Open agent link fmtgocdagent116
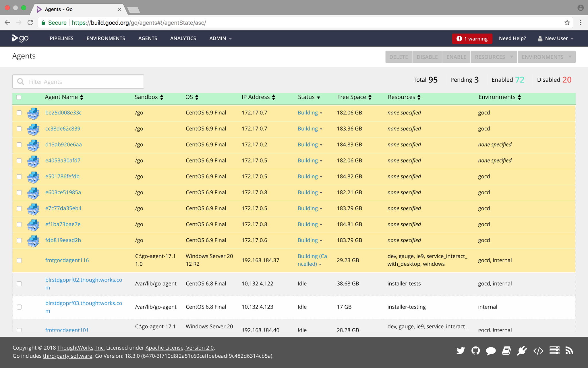This screenshot has height=368, width=588. 67,260
